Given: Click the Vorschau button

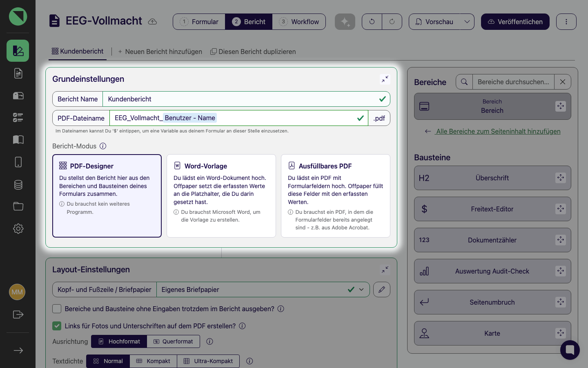Looking at the screenshot, I should [x=434, y=22].
